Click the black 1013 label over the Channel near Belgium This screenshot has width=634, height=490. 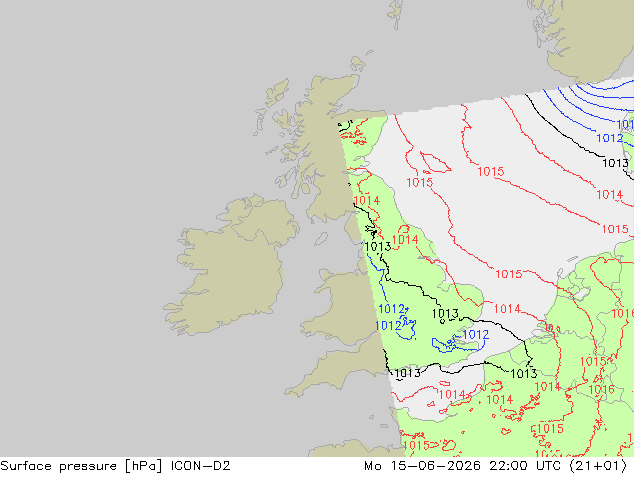(x=524, y=373)
